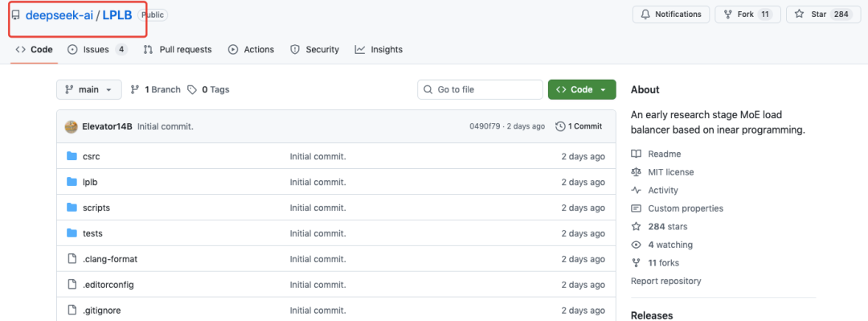Open the tests folder

(92, 233)
